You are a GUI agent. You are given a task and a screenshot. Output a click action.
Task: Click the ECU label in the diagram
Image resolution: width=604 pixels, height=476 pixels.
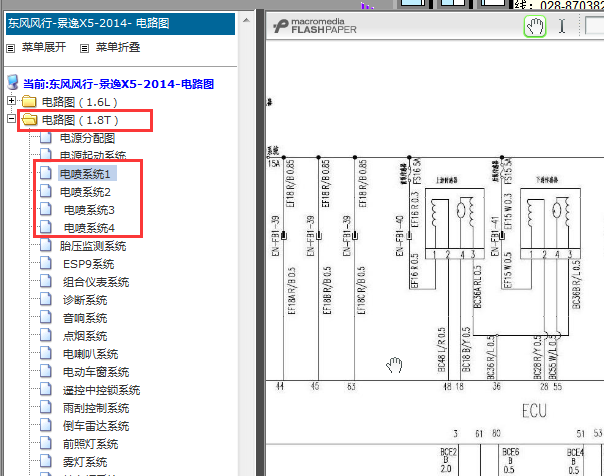[x=534, y=411]
